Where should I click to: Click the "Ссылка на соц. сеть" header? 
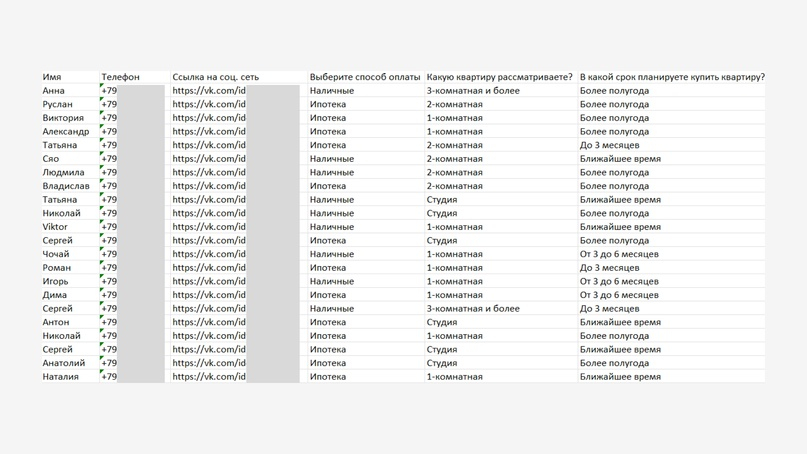[x=215, y=77]
